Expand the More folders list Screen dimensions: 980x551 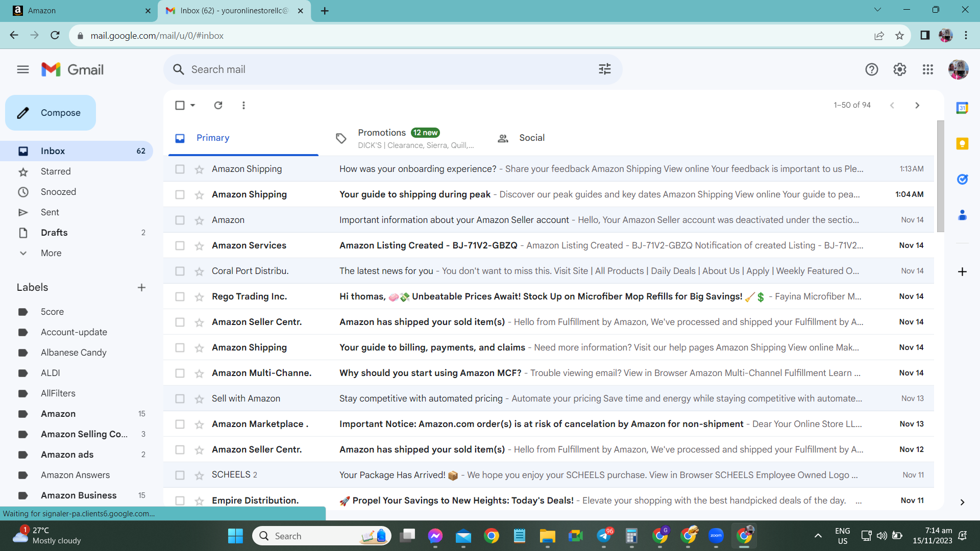pyautogui.click(x=51, y=253)
